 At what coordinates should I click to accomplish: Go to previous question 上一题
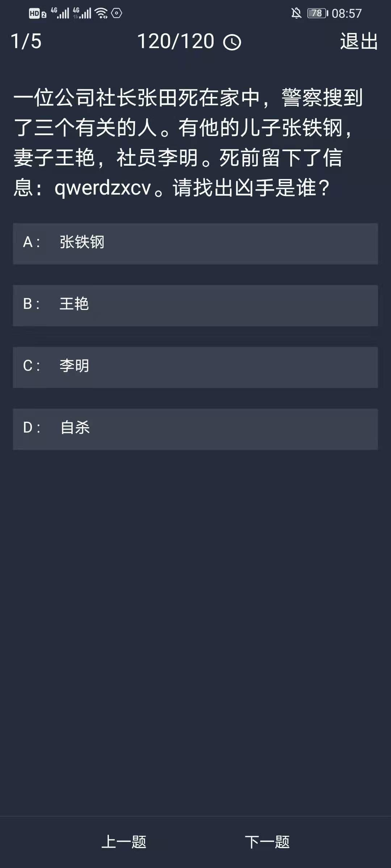tap(124, 842)
